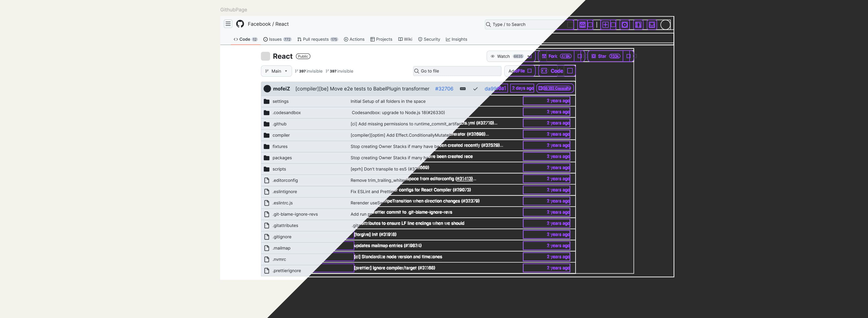Click the compiler folder icon
The width and height of the screenshot is (868, 318).
pos(267,135)
